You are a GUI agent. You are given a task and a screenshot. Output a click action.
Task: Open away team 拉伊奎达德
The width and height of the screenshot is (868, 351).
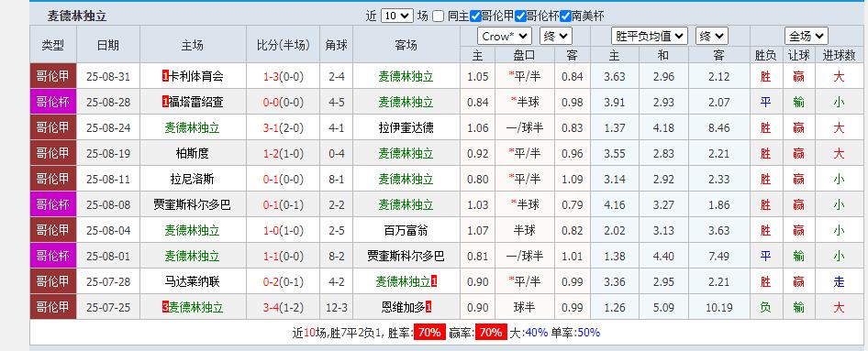pos(406,127)
